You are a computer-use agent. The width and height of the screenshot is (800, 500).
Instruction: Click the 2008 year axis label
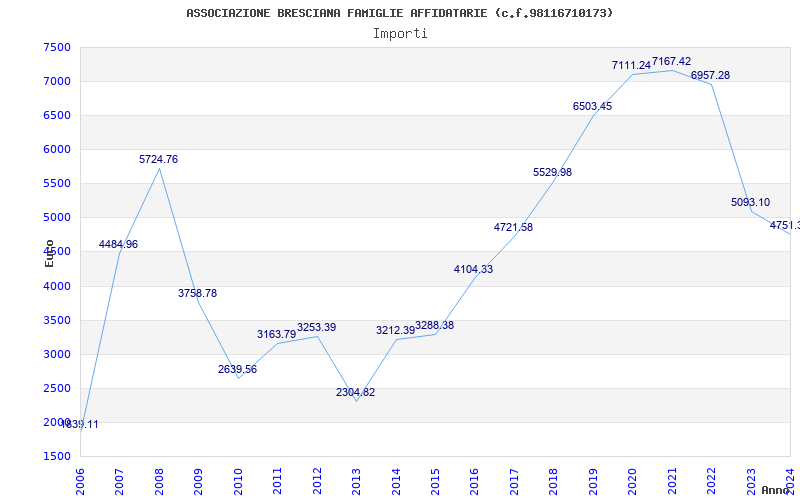[159, 482]
